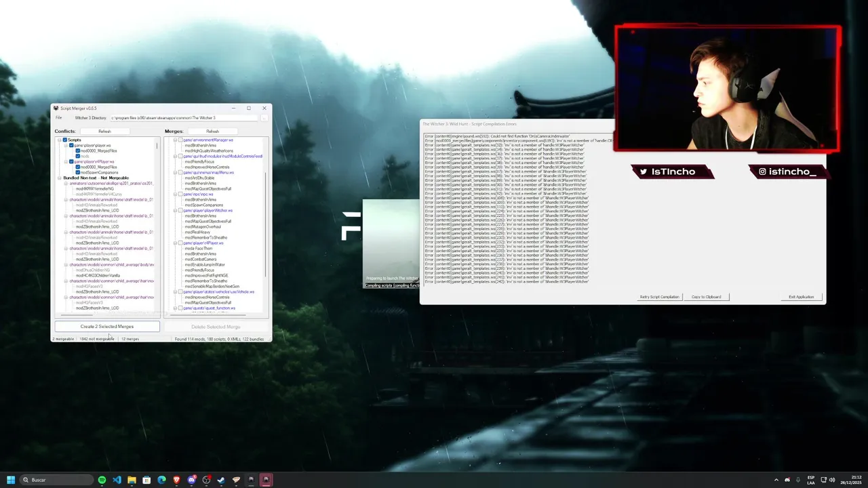Check playerWitcher.ws merge checkbox
The width and height of the screenshot is (868, 488).
point(180,210)
